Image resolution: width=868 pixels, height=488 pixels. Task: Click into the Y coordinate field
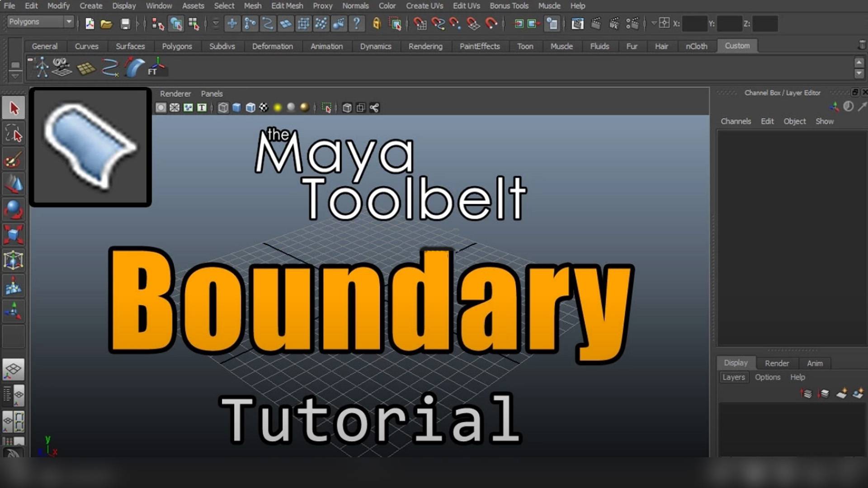730,23
